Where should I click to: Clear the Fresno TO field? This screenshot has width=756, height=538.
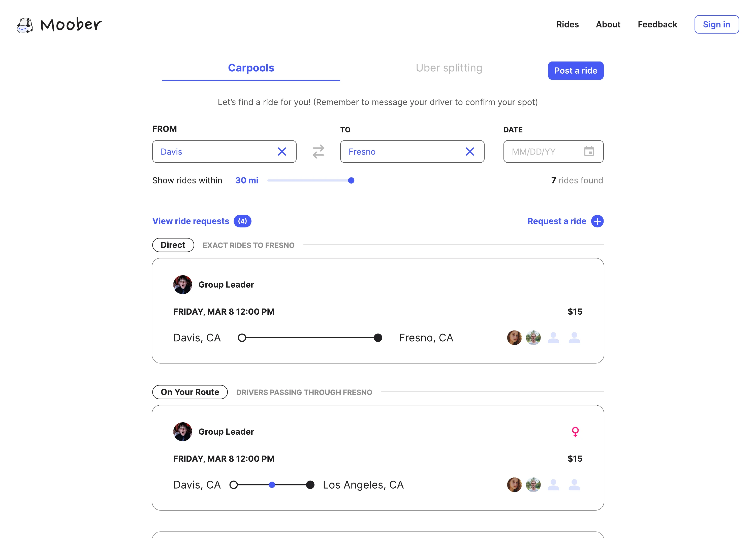[469, 152]
